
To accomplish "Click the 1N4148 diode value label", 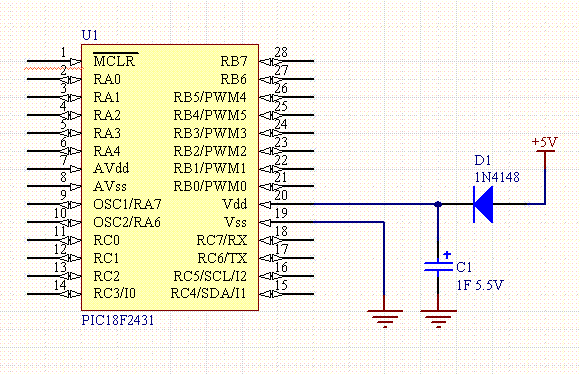I will (497, 178).
